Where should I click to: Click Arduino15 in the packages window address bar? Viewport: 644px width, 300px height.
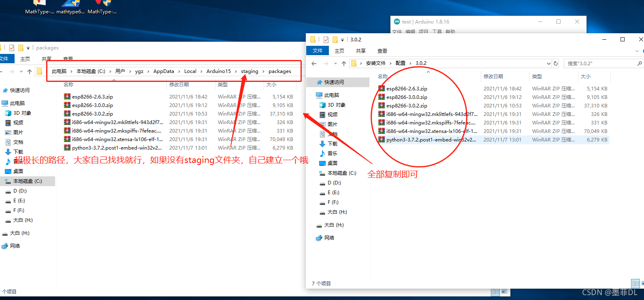tap(218, 71)
